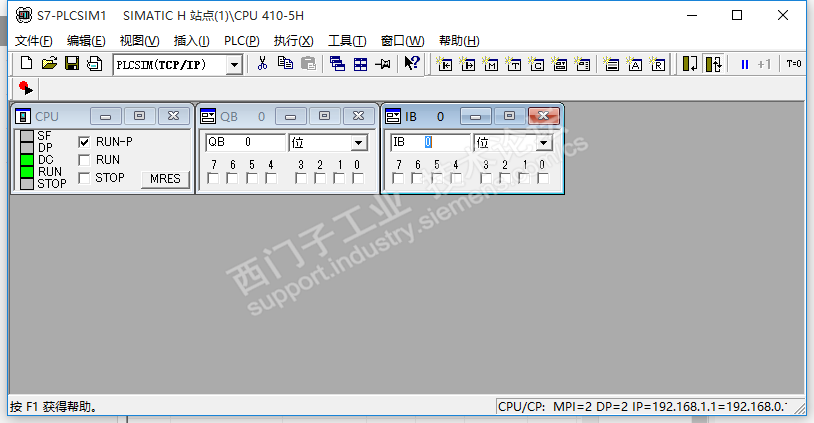Toggle bit 2 checkbox in QB window
This screenshot has height=423, width=814.
click(320, 178)
